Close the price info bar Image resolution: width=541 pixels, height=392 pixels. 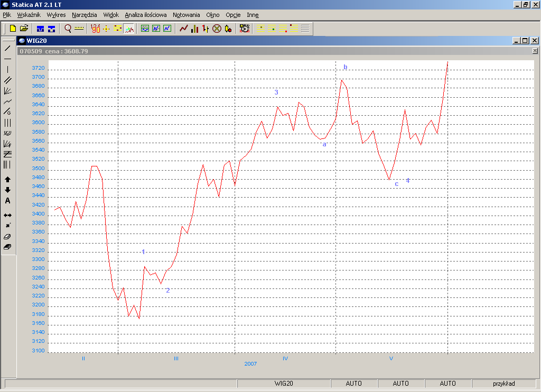coord(535,51)
